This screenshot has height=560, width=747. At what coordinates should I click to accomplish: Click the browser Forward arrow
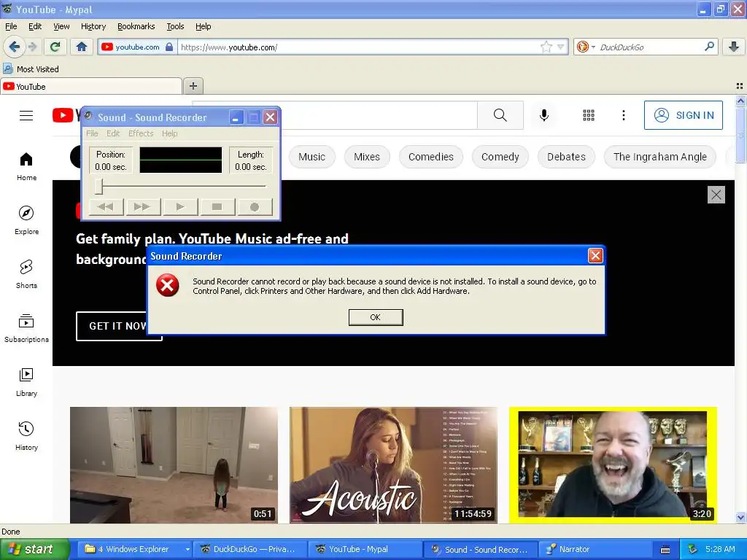32,47
